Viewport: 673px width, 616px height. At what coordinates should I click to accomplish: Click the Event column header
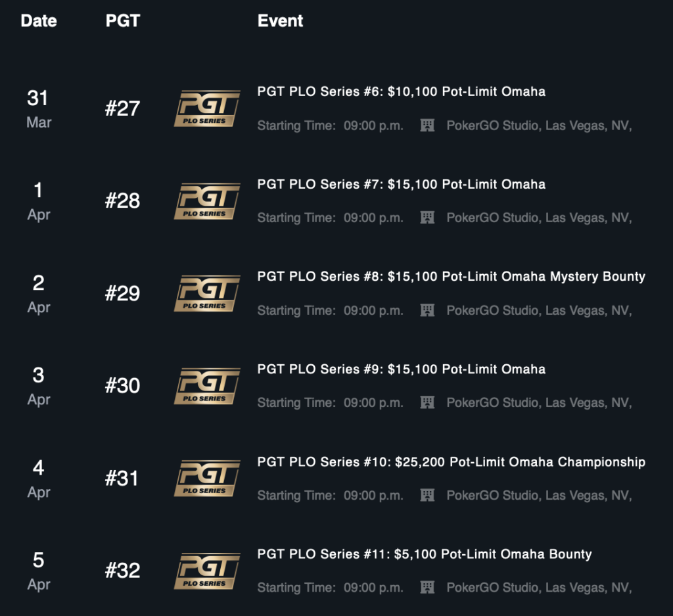(x=280, y=20)
